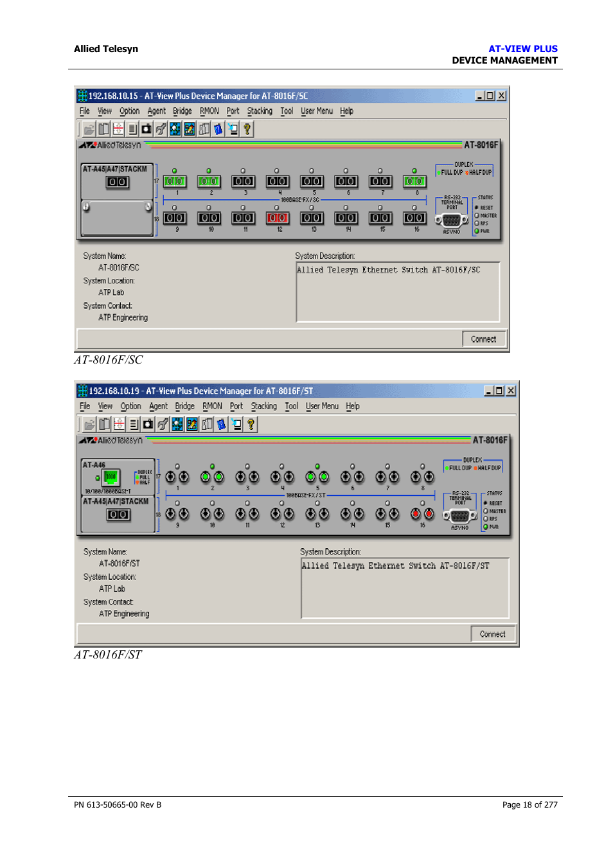Screen dimensions: 613x868
Task: Open the User Menu in AT-8016F/SC window
Action: tap(317, 111)
